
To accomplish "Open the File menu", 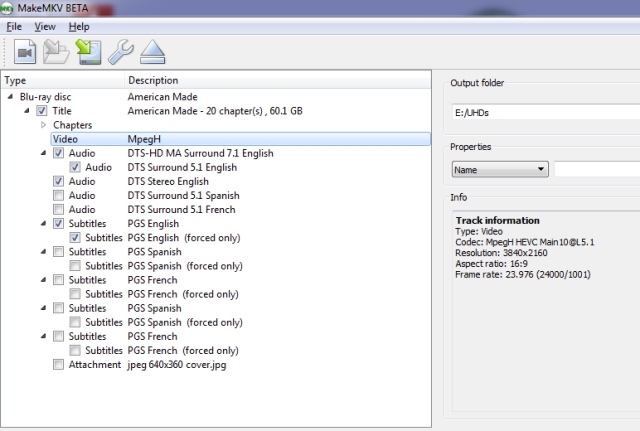I will [13, 26].
